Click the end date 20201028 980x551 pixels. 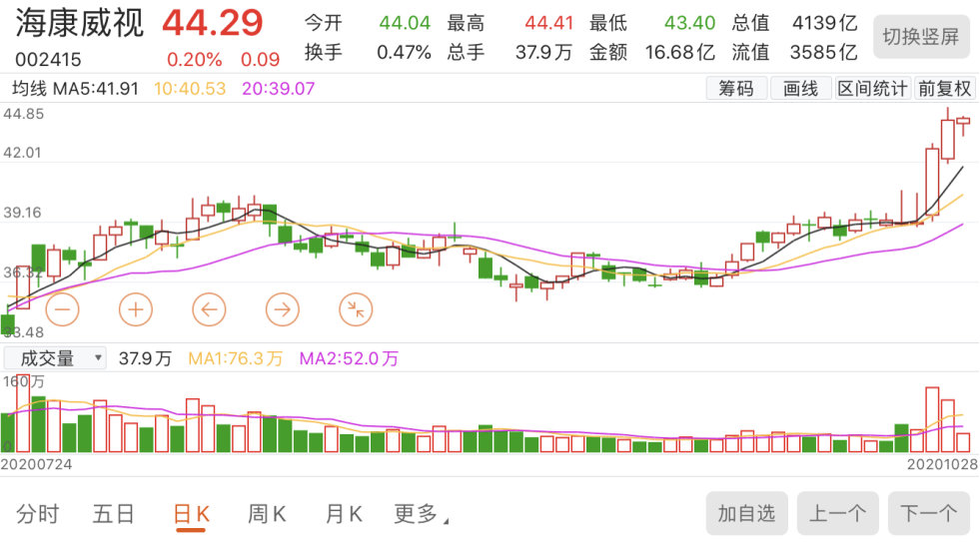coord(942,464)
